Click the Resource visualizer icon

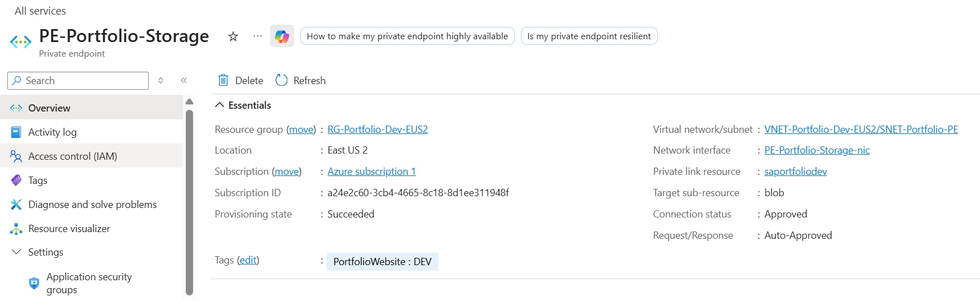coord(16,229)
